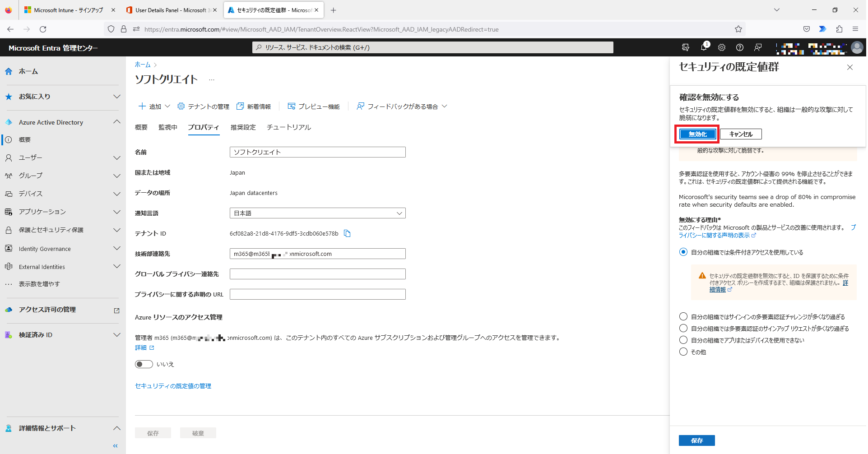Open the site information lock icon
This screenshot has height=454, width=868.
[124, 29]
